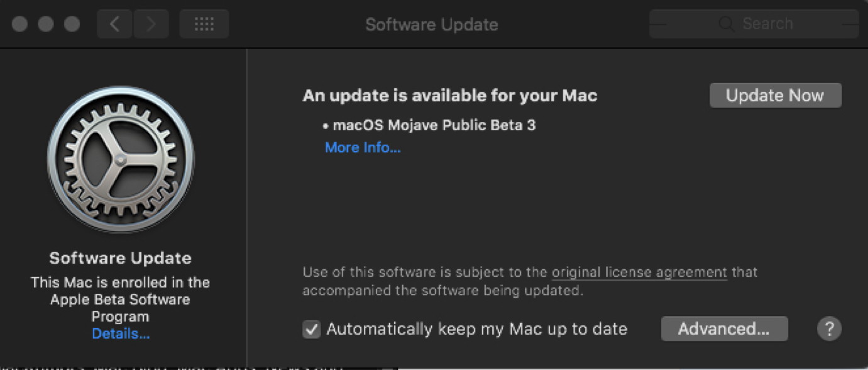Click the Software Update window title

pos(432,25)
